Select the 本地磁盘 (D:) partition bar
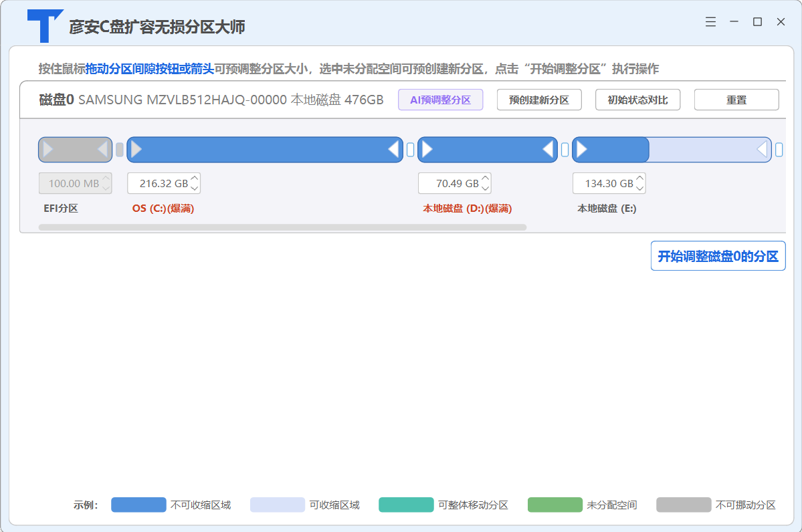Image resolution: width=802 pixels, height=532 pixels. click(488, 150)
